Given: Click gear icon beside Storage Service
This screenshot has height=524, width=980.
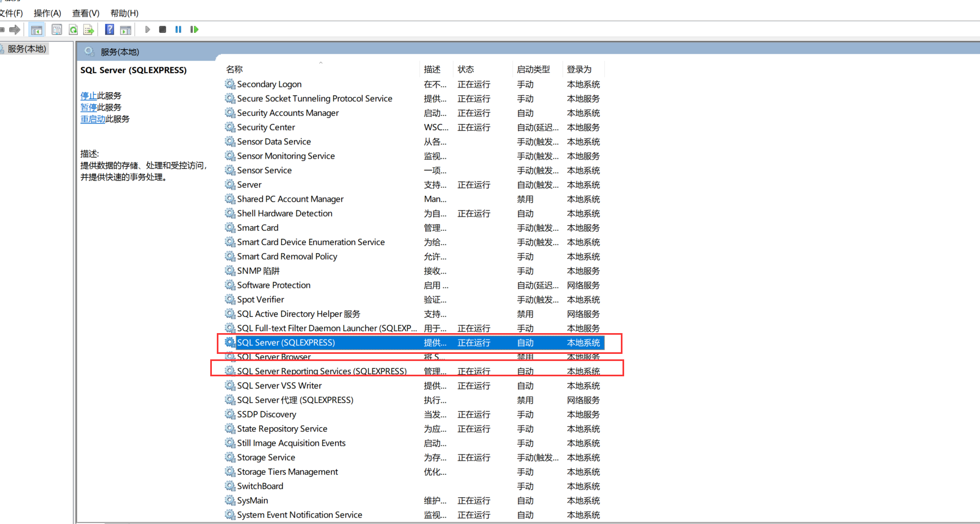Looking at the screenshot, I should pos(230,457).
